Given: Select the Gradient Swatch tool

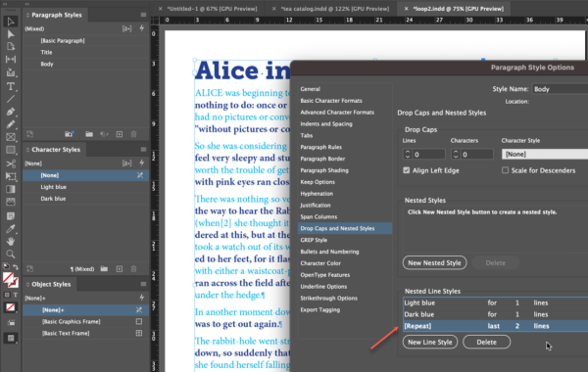Looking at the screenshot, I should coord(11,189).
